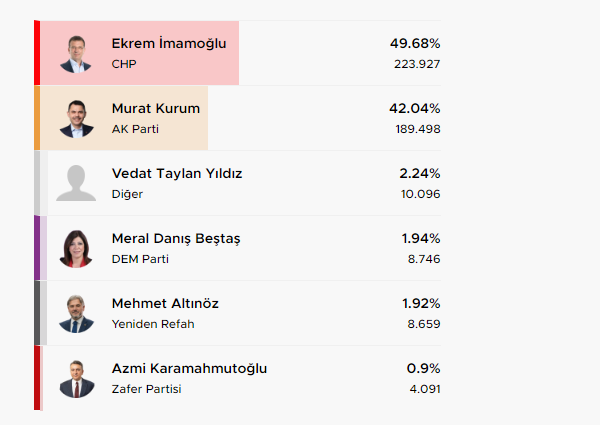Click Murat Kurum's candidate photo
The height and width of the screenshot is (425, 600).
(76, 118)
